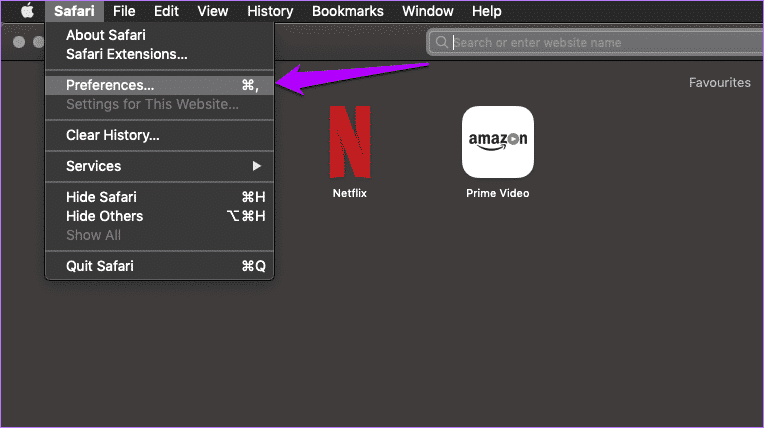Image resolution: width=764 pixels, height=428 pixels.
Task: Open the View menu
Action: coord(212,11)
